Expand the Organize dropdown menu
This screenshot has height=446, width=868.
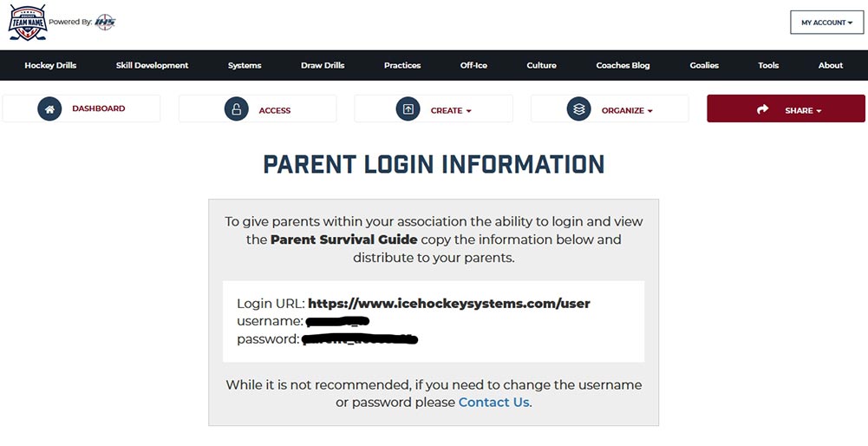coord(627,110)
